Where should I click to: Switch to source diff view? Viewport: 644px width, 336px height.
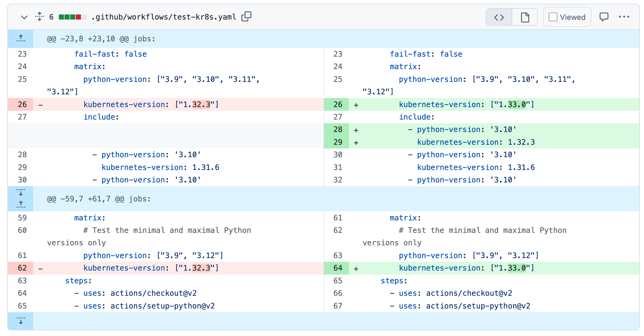(499, 17)
